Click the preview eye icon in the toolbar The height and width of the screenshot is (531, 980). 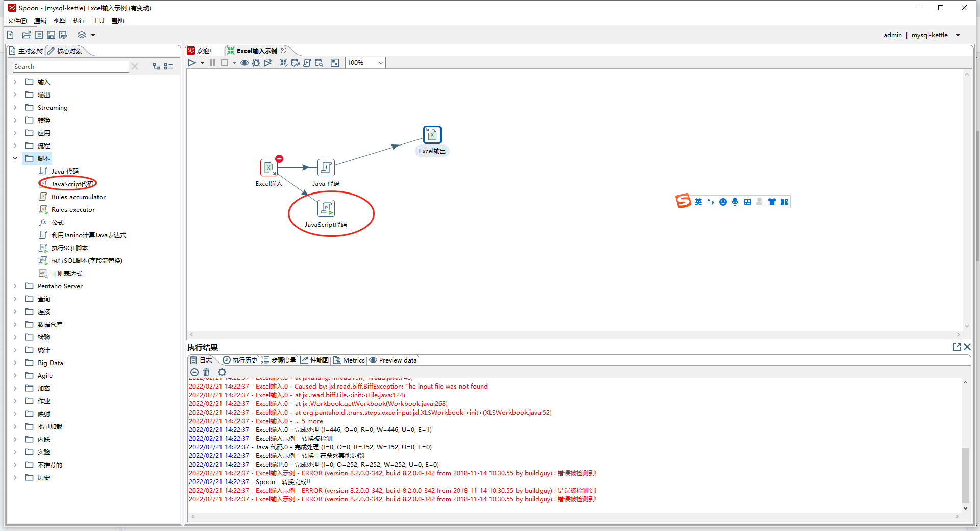(x=244, y=63)
